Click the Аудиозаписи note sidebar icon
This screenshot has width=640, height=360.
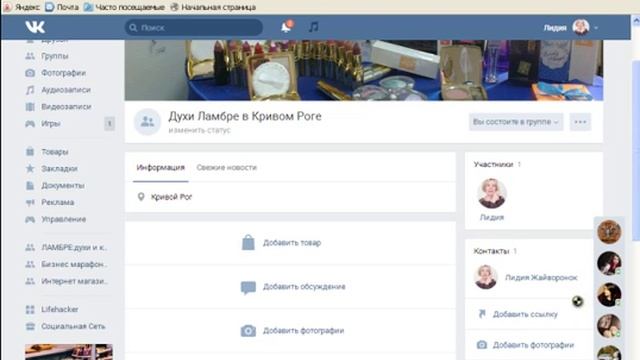tap(30, 90)
